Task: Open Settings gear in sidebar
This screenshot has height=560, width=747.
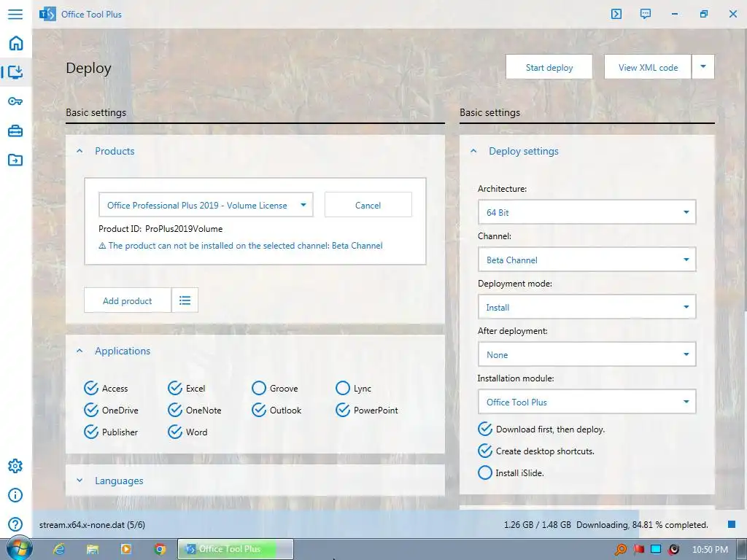Action: pyautogui.click(x=15, y=466)
